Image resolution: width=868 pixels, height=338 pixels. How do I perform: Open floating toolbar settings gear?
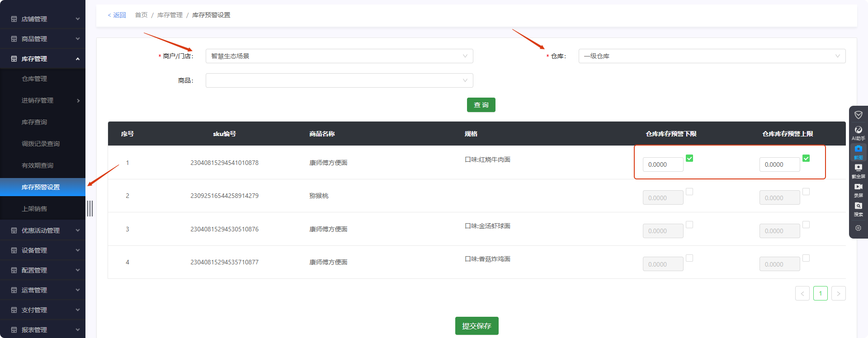click(x=858, y=228)
